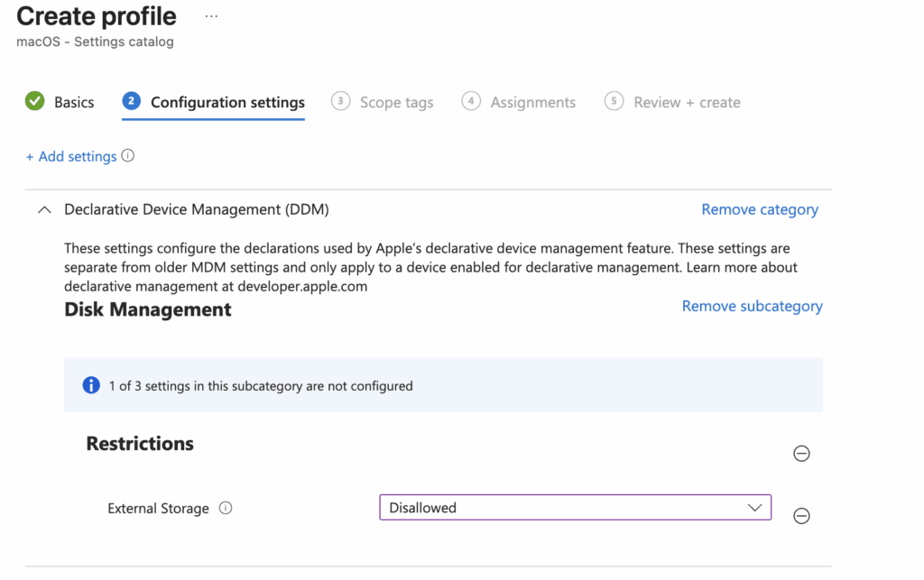Viewport: 924px width, 580px height.
Task: Switch to the Assignments step
Action: (532, 101)
